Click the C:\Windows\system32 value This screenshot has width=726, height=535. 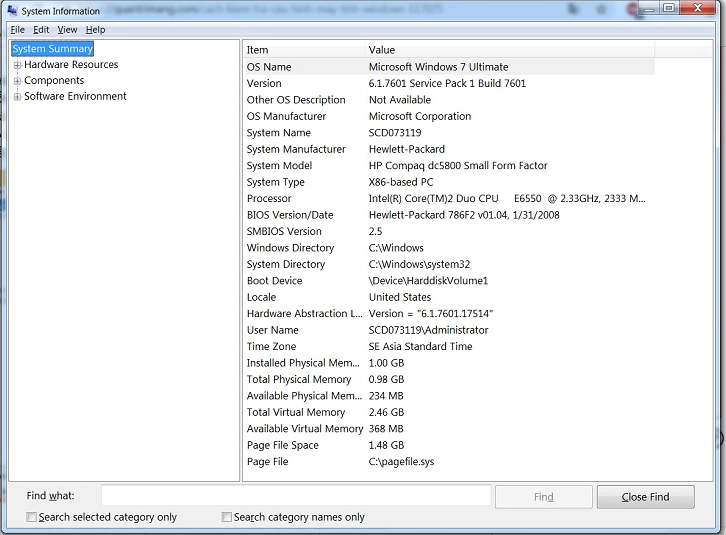pyautogui.click(x=419, y=264)
